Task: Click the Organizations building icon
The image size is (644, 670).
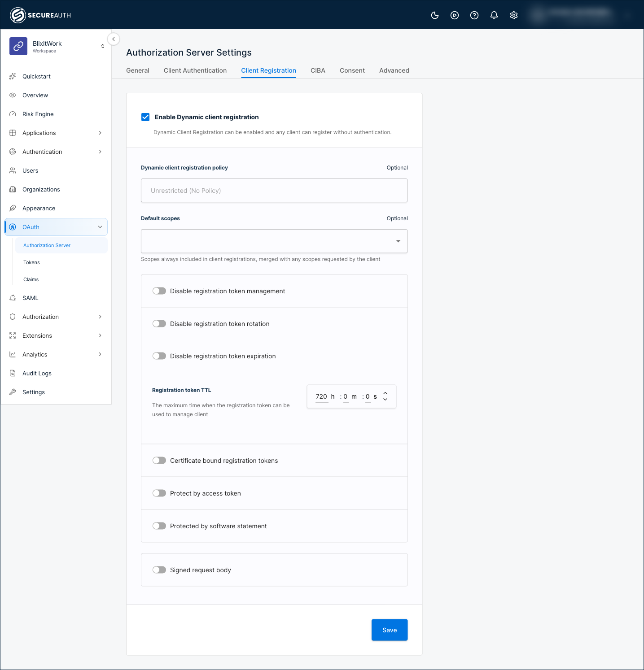Action: [13, 189]
